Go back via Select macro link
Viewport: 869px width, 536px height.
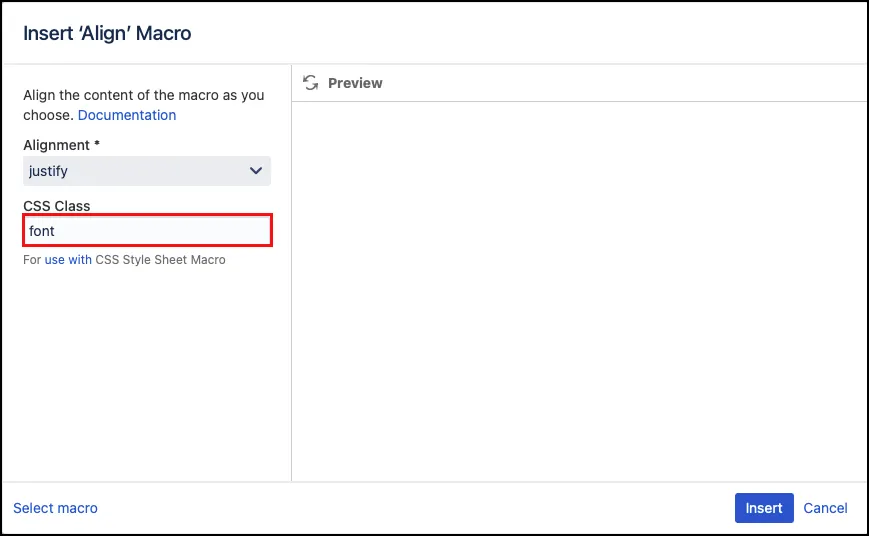[55, 508]
